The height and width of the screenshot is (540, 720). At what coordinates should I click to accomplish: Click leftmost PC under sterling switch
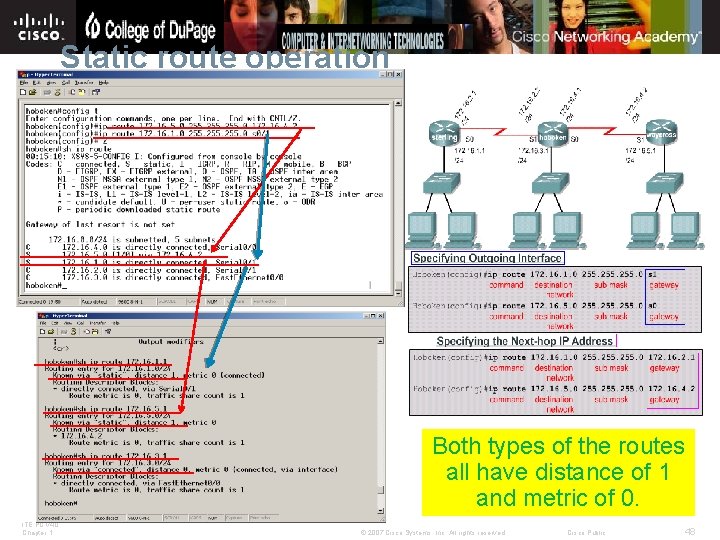pyautogui.click(x=422, y=230)
